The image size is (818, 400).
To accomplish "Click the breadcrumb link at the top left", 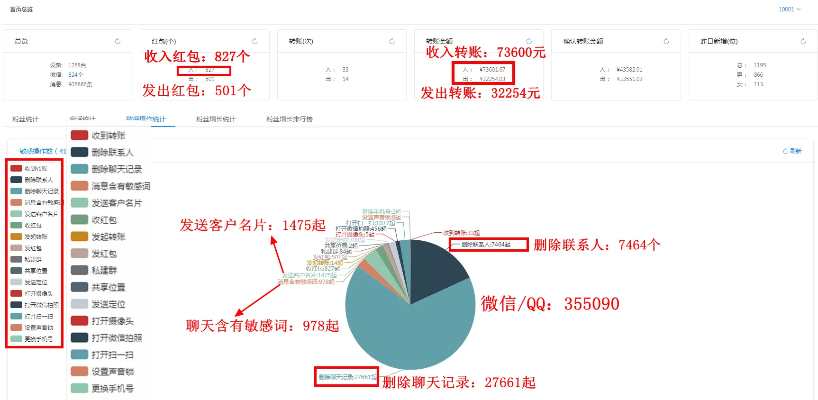I will tap(19, 8).
